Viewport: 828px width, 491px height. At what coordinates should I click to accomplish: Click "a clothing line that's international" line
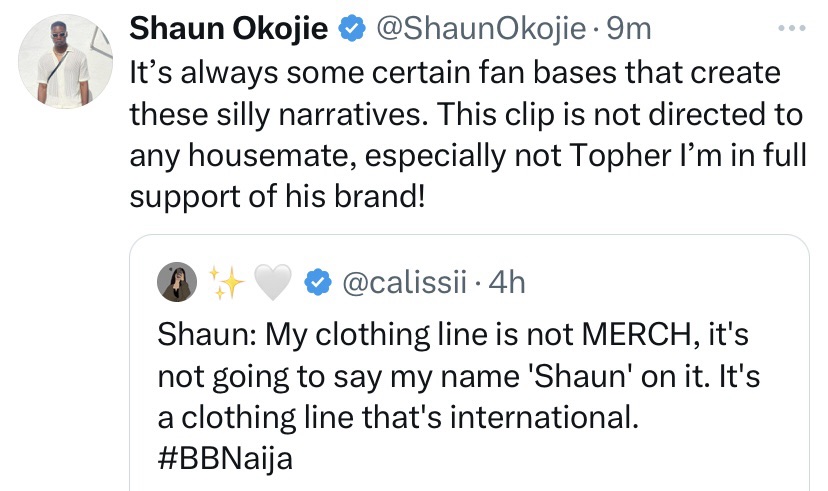pos(397,415)
